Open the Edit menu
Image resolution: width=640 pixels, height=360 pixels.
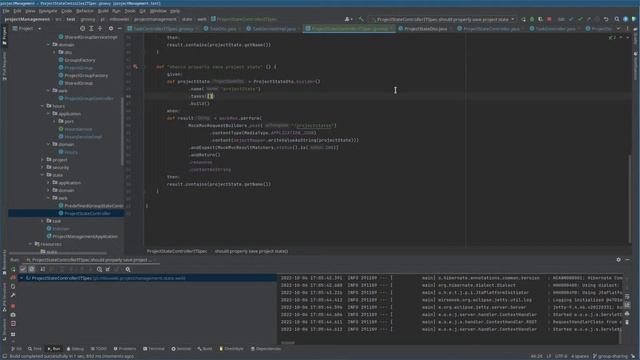[x=17, y=11]
